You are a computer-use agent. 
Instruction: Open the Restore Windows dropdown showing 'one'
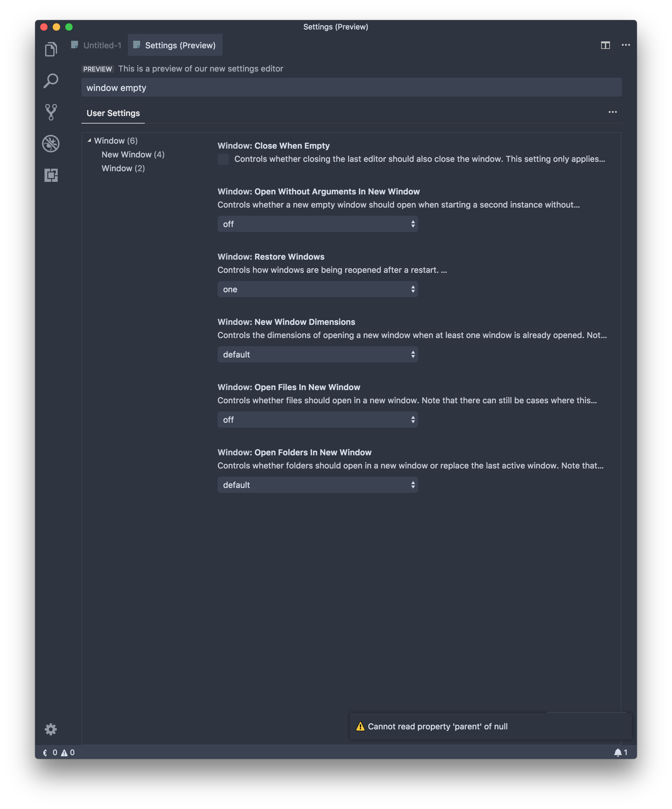tap(317, 289)
